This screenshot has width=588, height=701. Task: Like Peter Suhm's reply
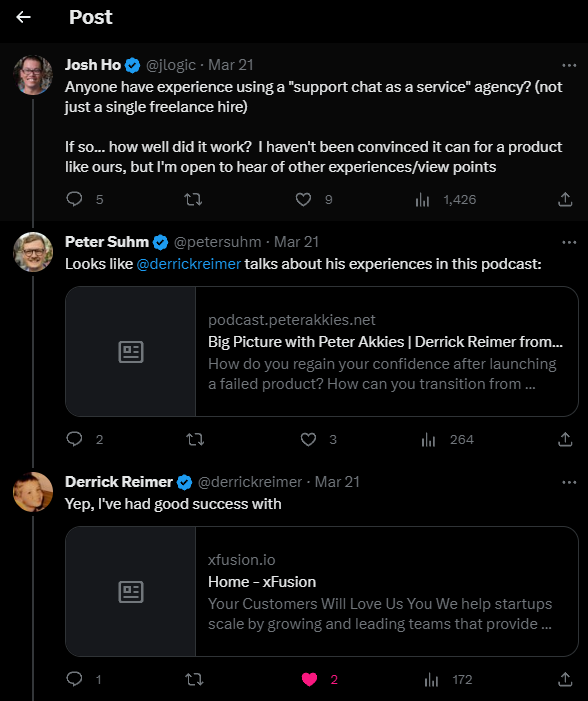point(308,439)
